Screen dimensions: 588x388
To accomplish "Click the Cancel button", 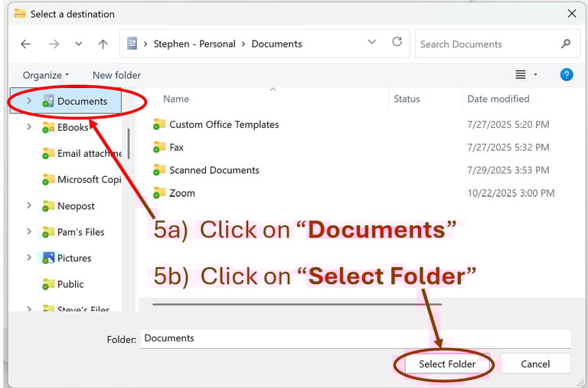I will coord(535,364).
